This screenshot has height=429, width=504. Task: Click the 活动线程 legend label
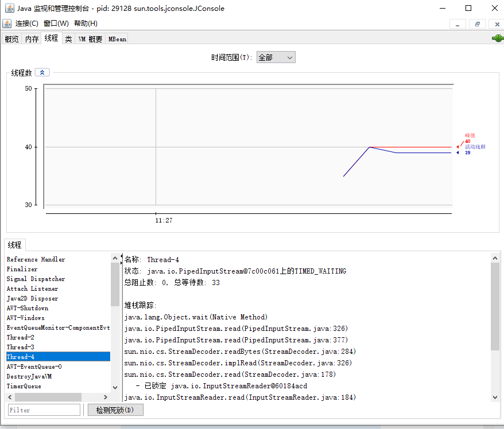[x=475, y=147]
